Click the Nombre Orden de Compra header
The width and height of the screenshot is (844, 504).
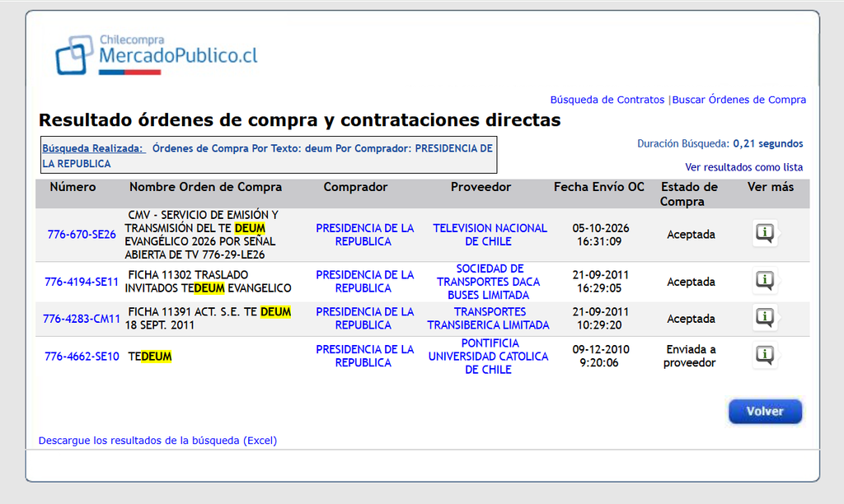(x=205, y=187)
